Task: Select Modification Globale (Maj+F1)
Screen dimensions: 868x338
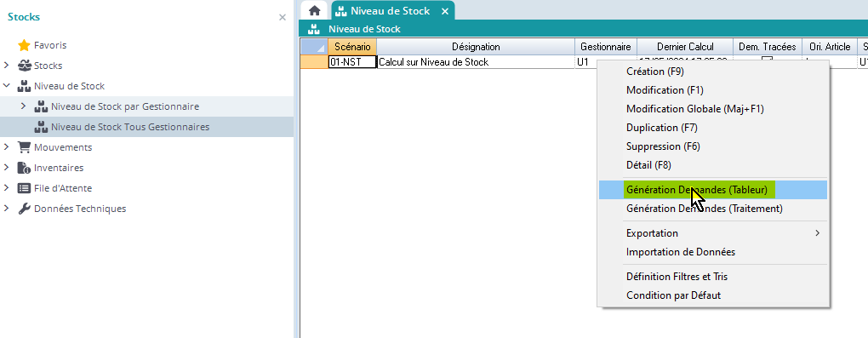Action: [714, 109]
